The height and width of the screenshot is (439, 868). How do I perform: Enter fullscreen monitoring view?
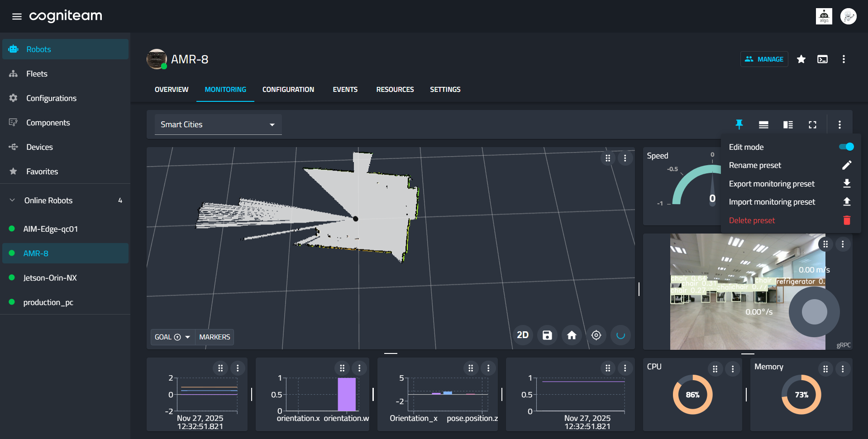click(812, 124)
